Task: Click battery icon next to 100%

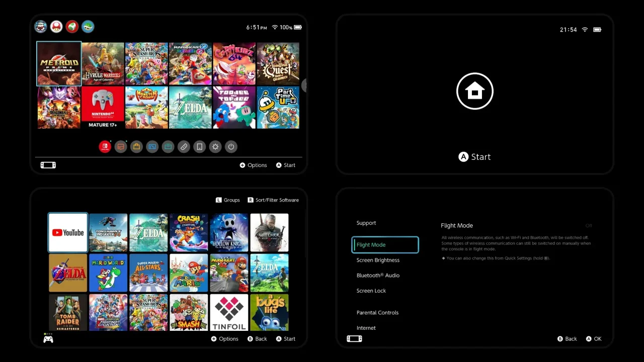Action: 298,27
